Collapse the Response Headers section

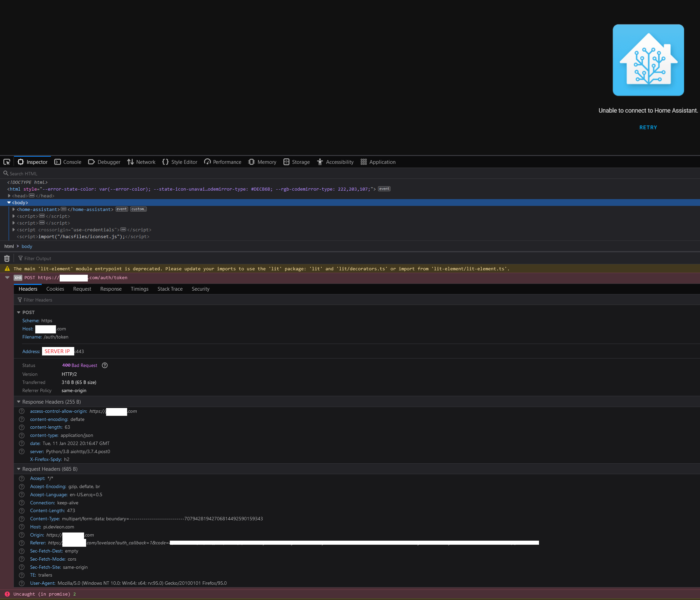point(19,402)
